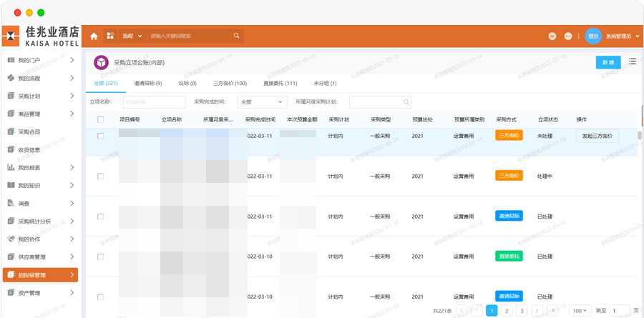The image size is (644, 318).
Task: Open the list options icon beside 新建
Action: [633, 61]
